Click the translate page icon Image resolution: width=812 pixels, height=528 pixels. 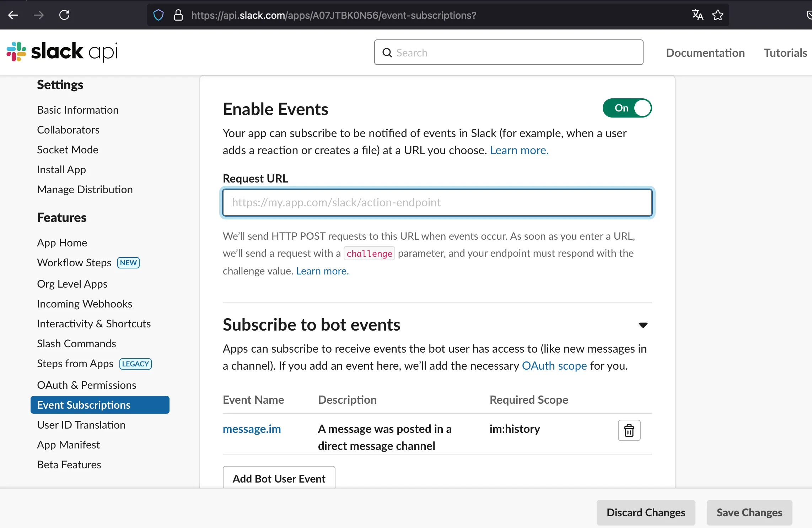(698, 15)
